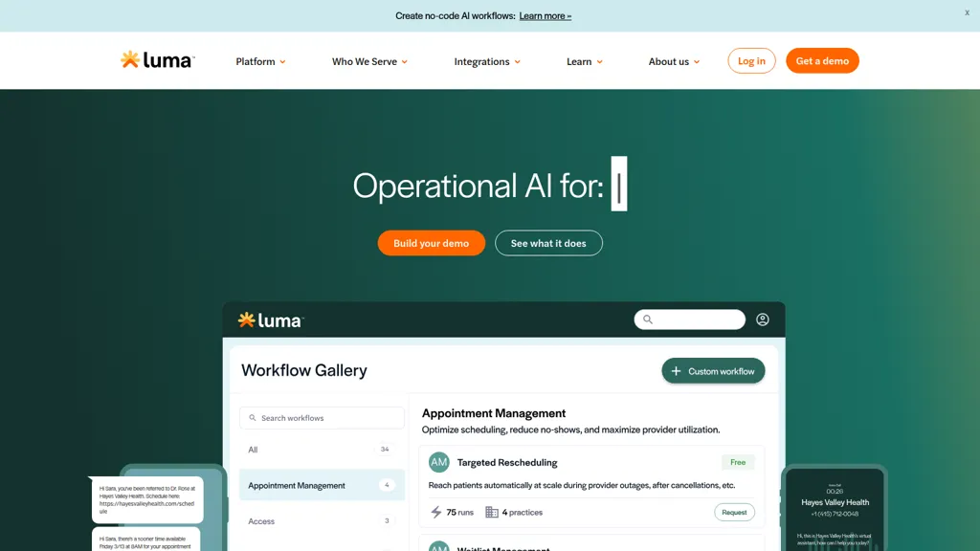The height and width of the screenshot is (551, 980).
Task: Select the Access category
Action: pos(322,520)
